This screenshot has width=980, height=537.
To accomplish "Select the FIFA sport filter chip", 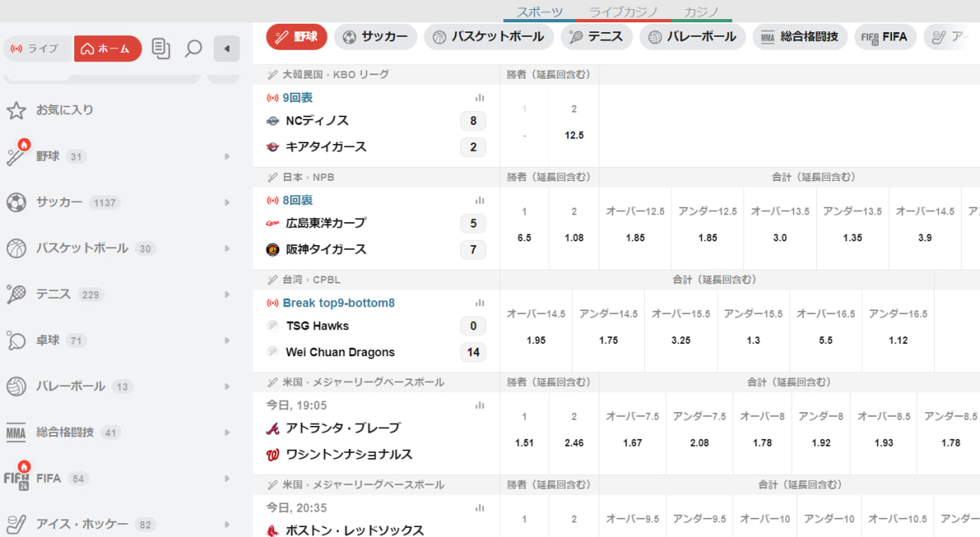I will pyautogui.click(x=885, y=36).
